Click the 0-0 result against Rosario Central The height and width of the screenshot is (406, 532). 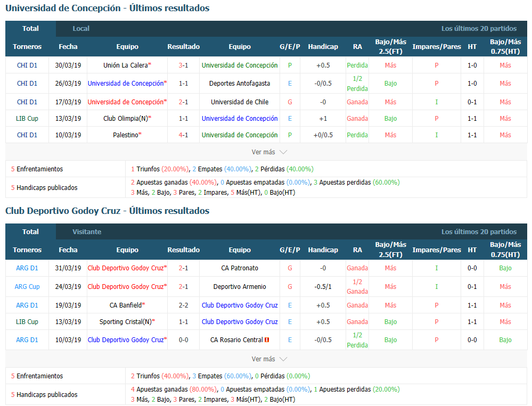pos(183,339)
